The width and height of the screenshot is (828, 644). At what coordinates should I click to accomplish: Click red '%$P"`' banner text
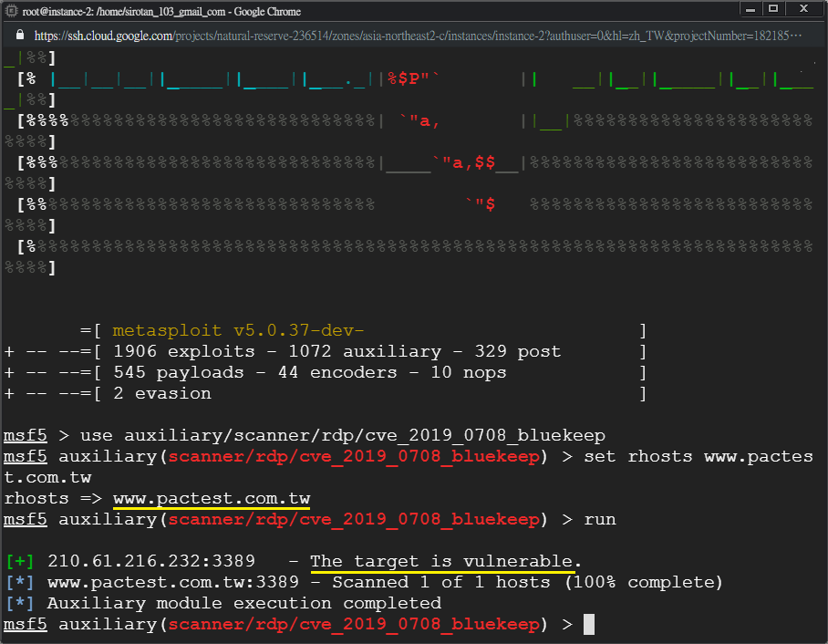pyautogui.click(x=413, y=79)
